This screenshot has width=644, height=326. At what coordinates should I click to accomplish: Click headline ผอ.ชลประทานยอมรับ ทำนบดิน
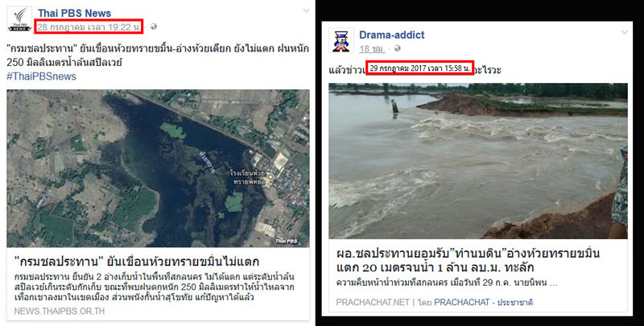pos(469,260)
